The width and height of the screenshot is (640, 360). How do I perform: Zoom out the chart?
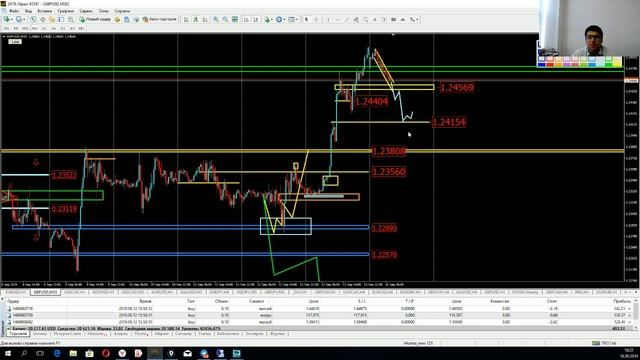coord(225,19)
